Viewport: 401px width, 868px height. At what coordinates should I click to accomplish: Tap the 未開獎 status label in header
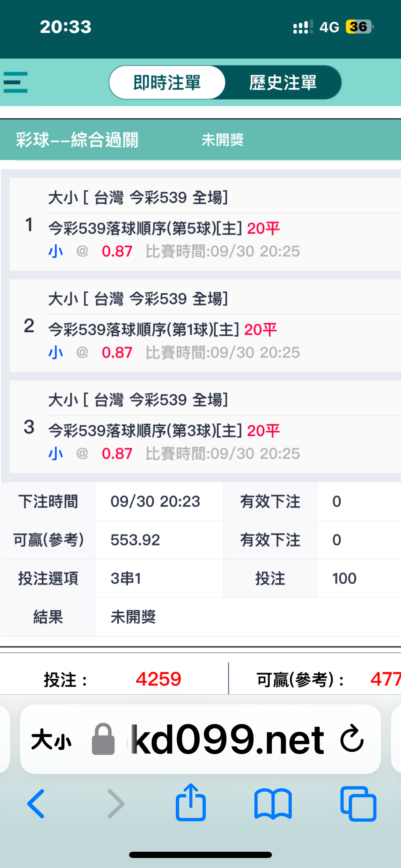point(223,140)
